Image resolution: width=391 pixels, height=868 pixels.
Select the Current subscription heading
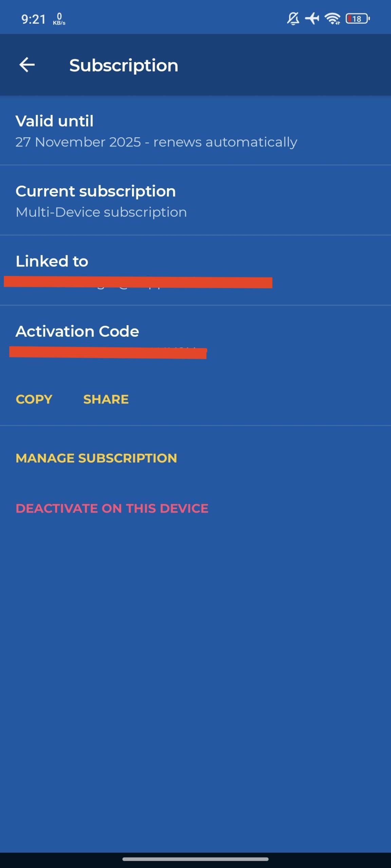click(96, 191)
